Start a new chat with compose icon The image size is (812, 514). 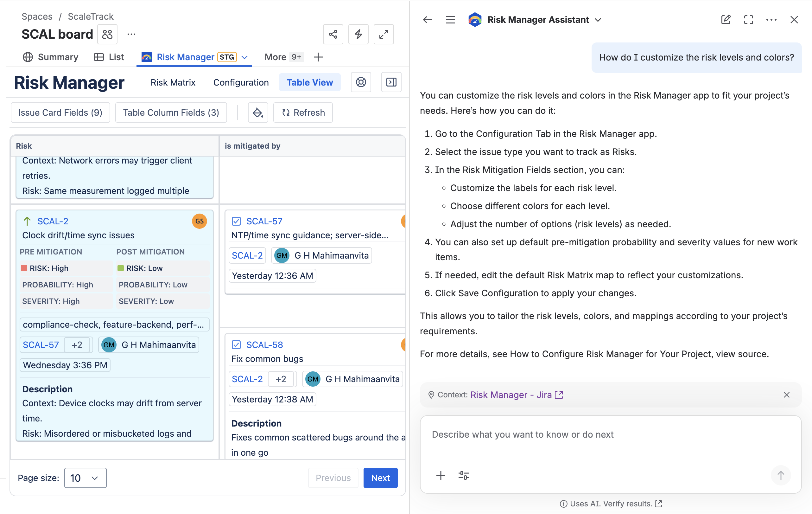[726, 20]
